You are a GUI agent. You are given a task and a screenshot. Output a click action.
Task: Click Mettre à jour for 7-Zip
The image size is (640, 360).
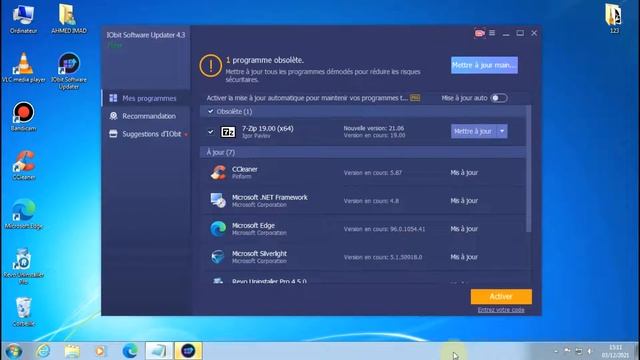pos(474,131)
